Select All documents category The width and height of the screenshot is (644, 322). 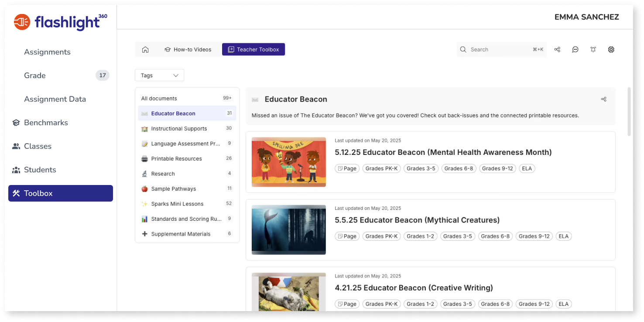click(187, 99)
